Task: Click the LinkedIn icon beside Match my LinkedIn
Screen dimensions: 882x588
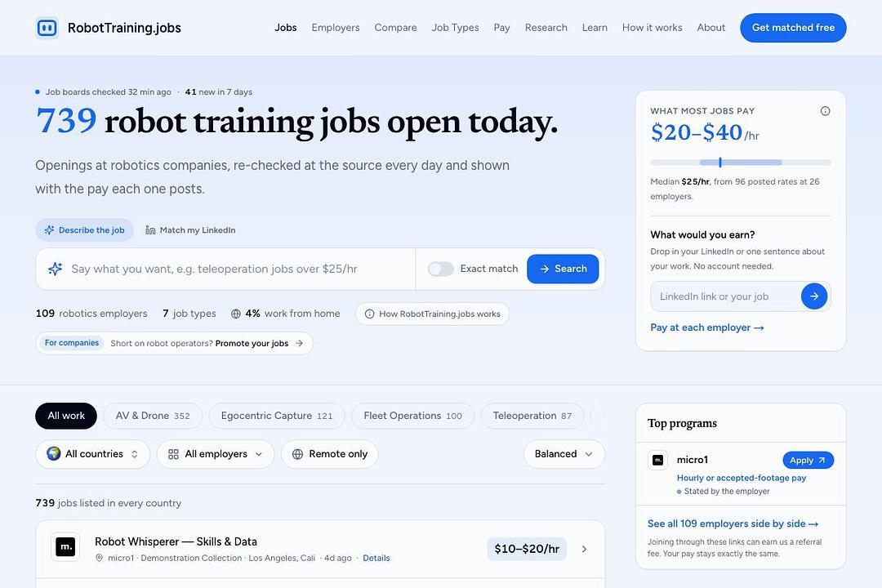Action: pyautogui.click(x=150, y=230)
